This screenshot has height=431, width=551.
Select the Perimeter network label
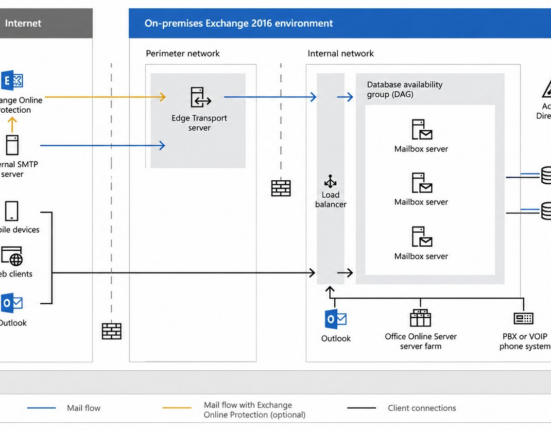pos(183,53)
